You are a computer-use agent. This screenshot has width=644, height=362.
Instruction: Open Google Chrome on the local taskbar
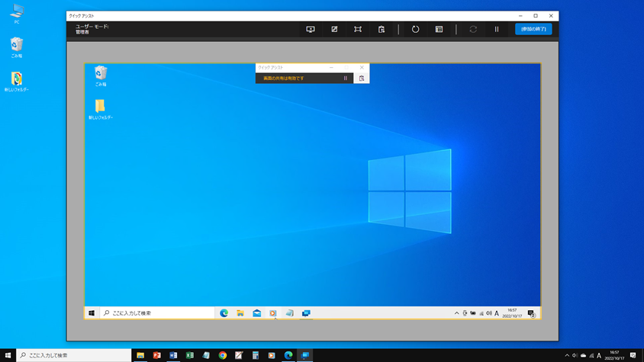click(x=223, y=355)
